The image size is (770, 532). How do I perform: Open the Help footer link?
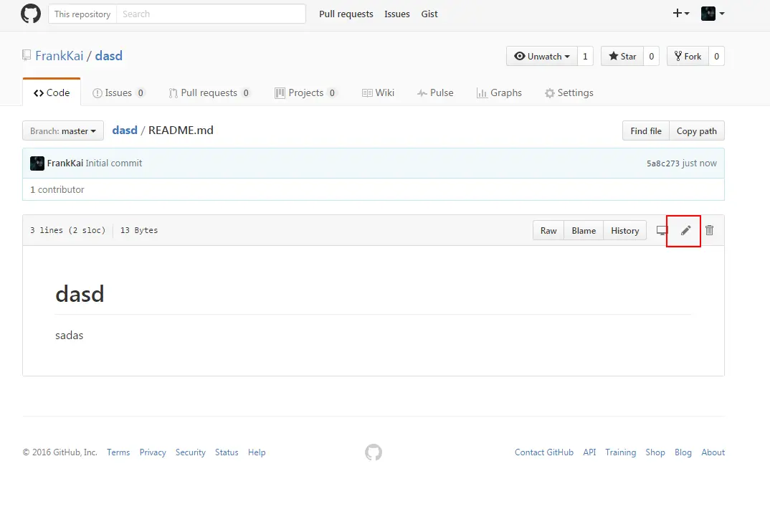click(257, 452)
